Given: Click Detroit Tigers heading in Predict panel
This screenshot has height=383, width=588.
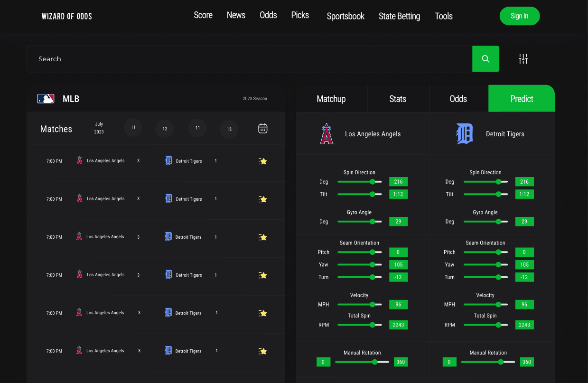Looking at the screenshot, I should [x=505, y=134].
